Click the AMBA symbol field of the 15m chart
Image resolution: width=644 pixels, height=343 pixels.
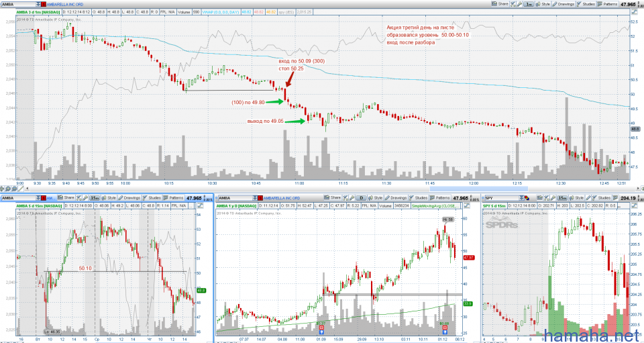pyautogui.click(x=19, y=198)
